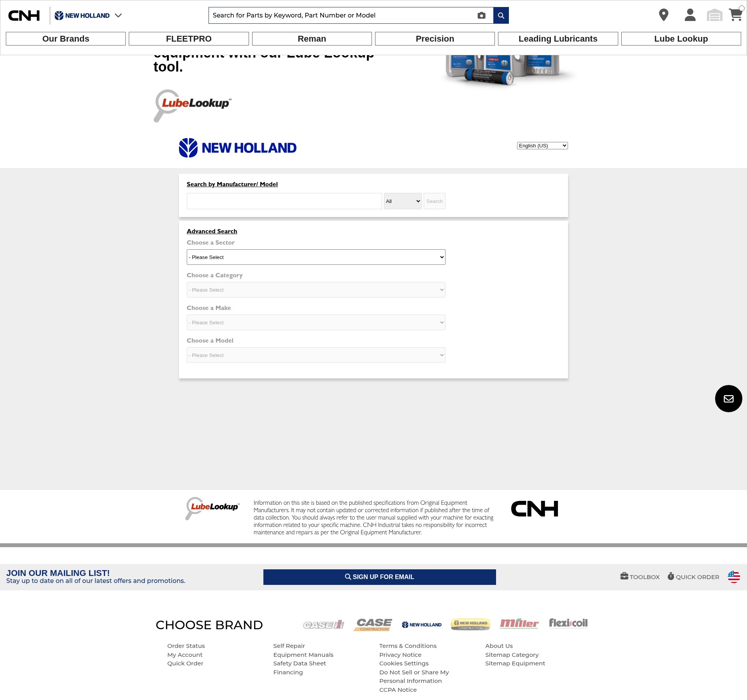Viewport: 747px width, 700px height.
Task: Select the New Holland Construction brand logo
Action: 470,624
